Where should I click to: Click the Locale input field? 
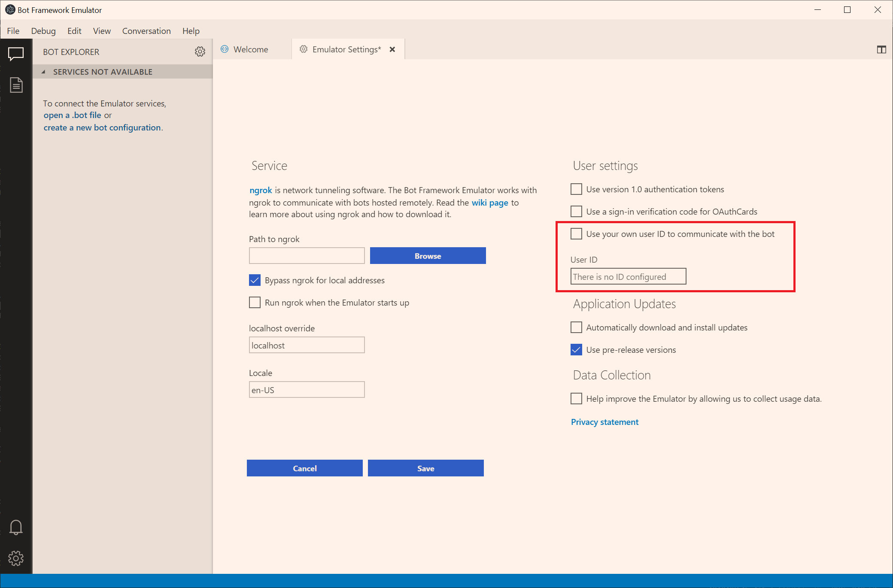pos(307,390)
